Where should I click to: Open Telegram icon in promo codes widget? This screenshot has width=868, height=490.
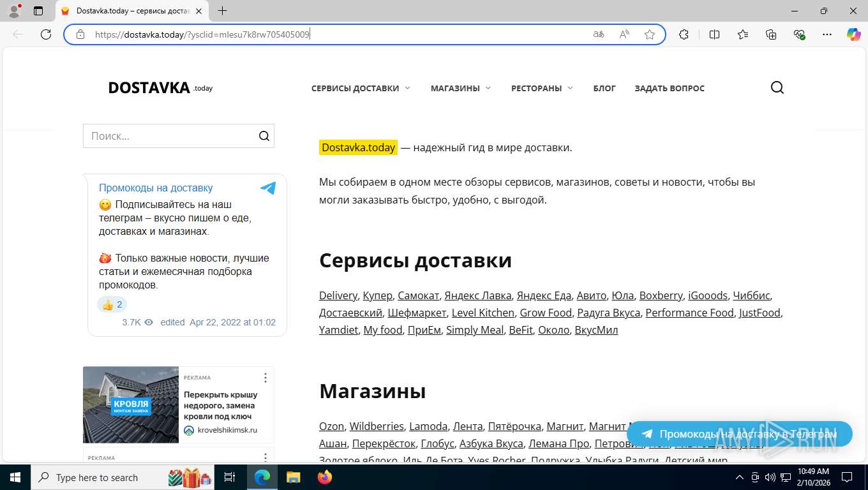pyautogui.click(x=268, y=188)
